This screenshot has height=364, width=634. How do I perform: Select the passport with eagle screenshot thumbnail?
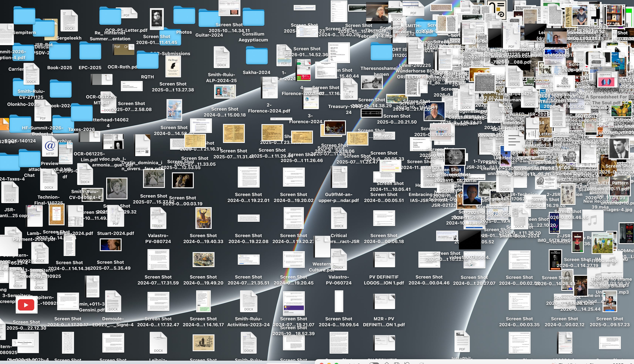[174, 110]
